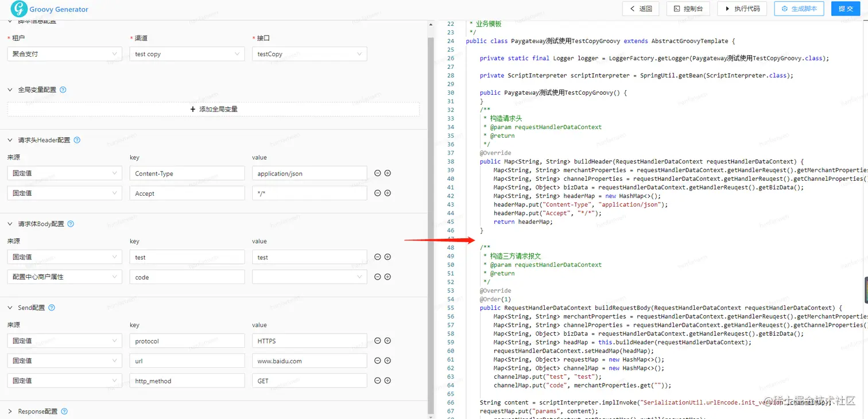Remove the protocol Send row
This screenshot has width=868, height=419.
click(378, 341)
